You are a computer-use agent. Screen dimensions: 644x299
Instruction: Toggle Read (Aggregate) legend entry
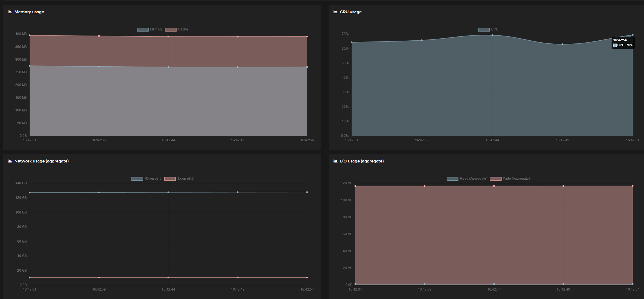click(x=467, y=179)
